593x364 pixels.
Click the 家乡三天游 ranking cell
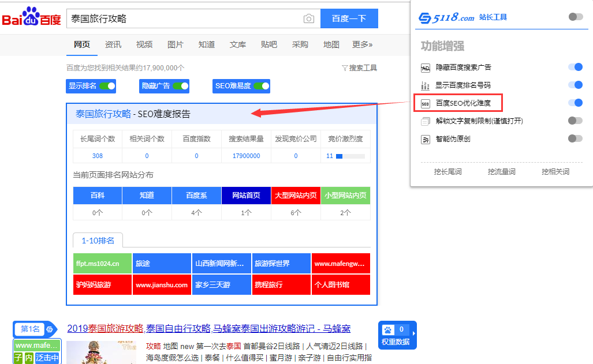coord(222,284)
